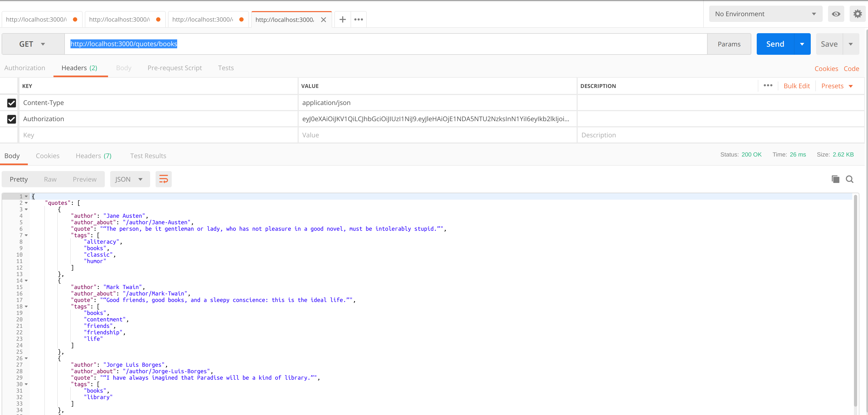
Task: Open the No Environment dropdown
Action: coord(766,14)
